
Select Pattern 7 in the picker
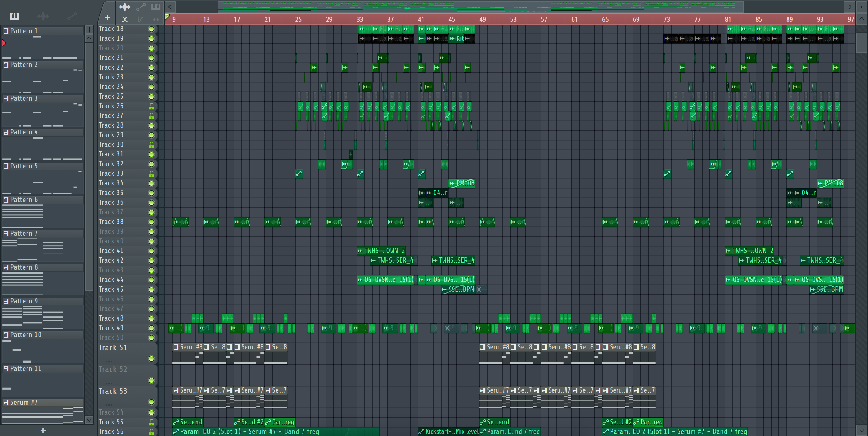point(43,233)
